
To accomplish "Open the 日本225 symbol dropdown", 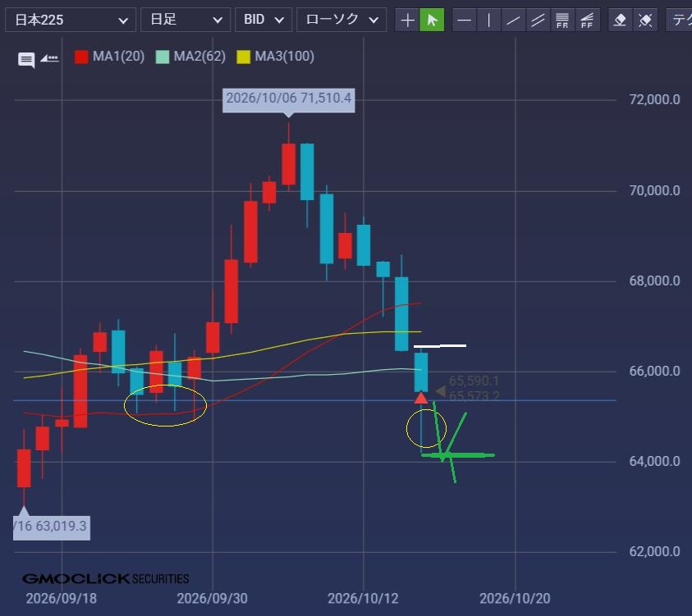I will 71,20.
